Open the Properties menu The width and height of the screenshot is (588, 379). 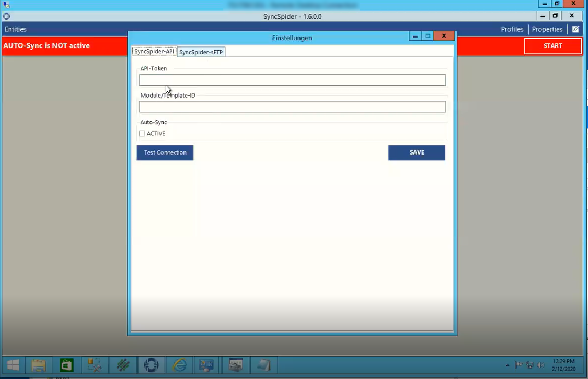click(547, 29)
